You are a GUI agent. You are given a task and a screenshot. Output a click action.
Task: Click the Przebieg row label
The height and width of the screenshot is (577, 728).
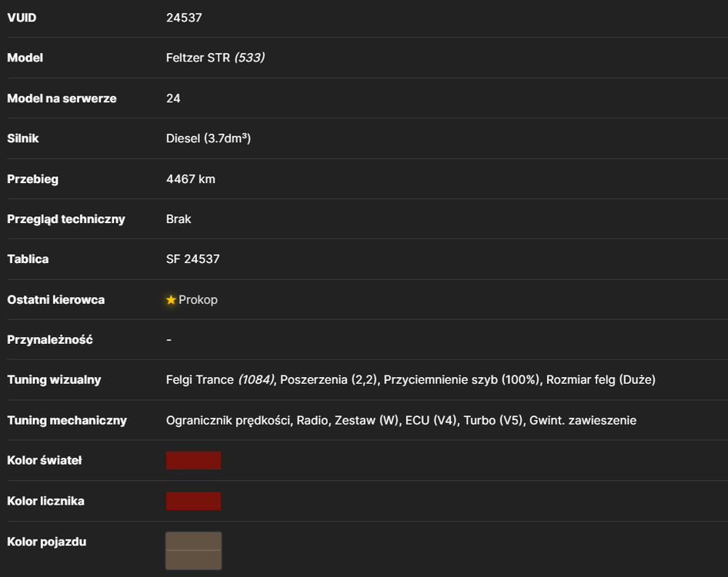pyautogui.click(x=32, y=179)
